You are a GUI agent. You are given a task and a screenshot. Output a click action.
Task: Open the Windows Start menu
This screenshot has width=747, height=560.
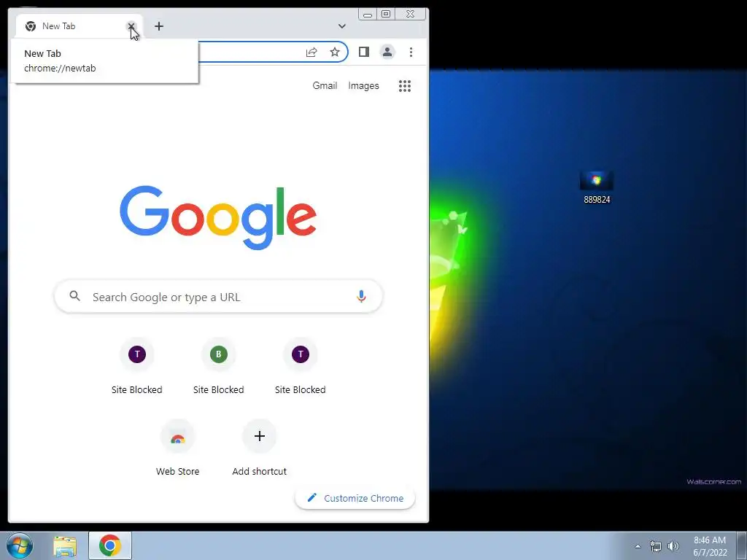(20, 545)
